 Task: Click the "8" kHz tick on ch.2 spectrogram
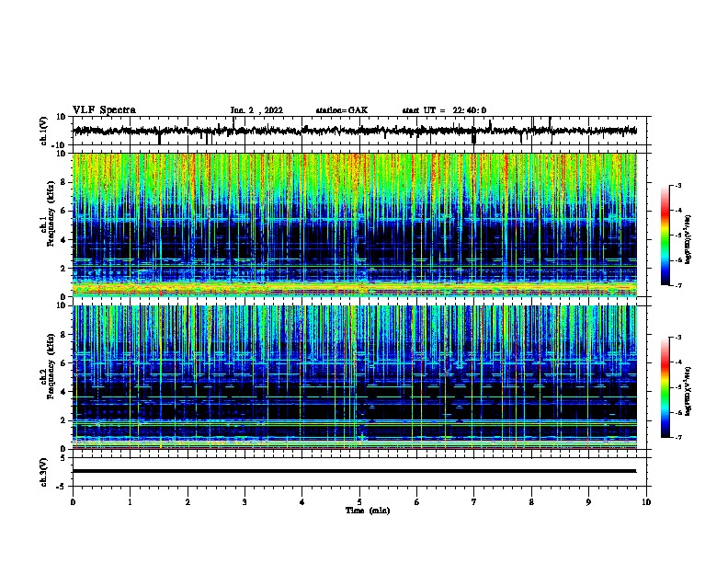[63, 335]
